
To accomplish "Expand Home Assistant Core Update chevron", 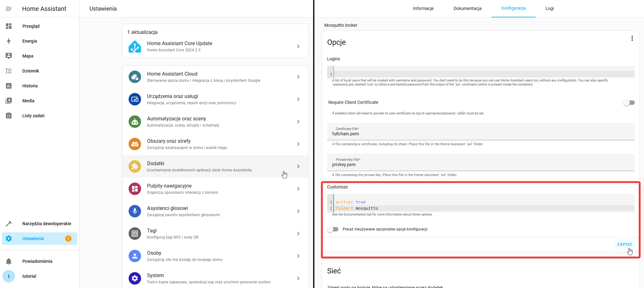I will pyautogui.click(x=298, y=46).
